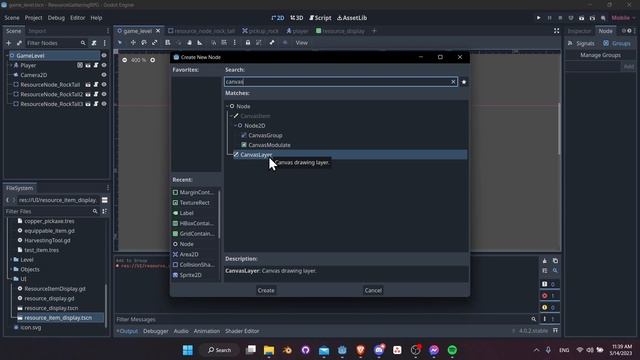This screenshot has height=360, width=640.
Task: Select the Rotate mode tool
Action: (x=144, y=42)
